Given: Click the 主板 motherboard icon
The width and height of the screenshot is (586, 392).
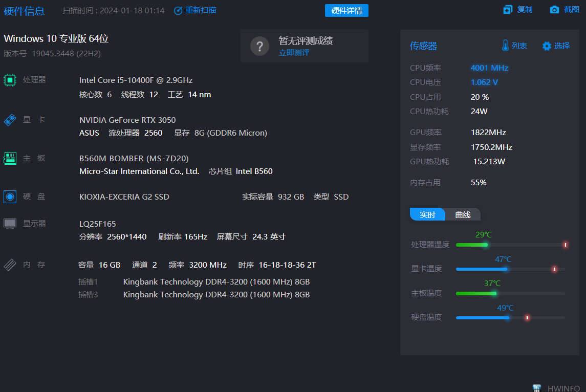Looking at the screenshot, I should pyautogui.click(x=10, y=159).
